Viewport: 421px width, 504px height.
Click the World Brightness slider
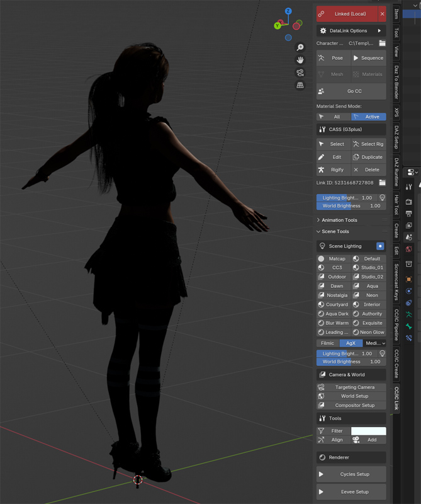pos(351,206)
